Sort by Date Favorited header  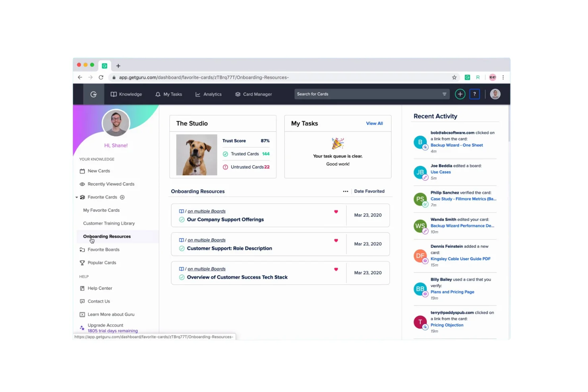(369, 191)
